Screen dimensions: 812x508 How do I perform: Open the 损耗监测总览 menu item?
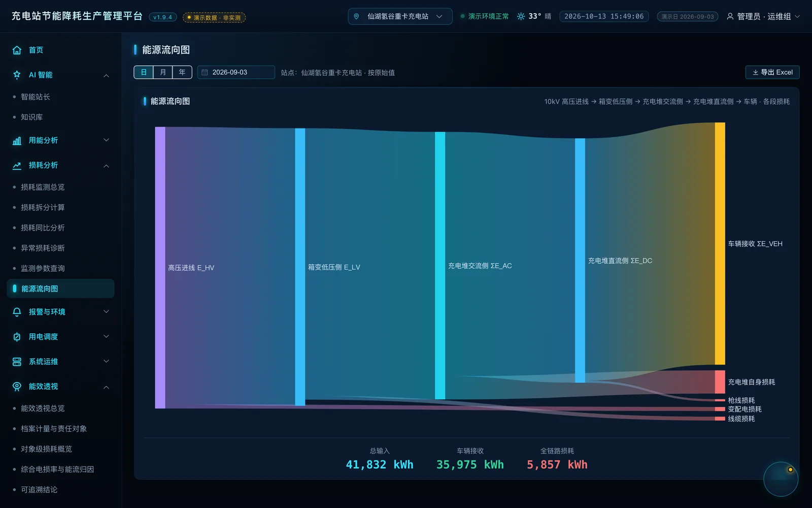(60, 187)
